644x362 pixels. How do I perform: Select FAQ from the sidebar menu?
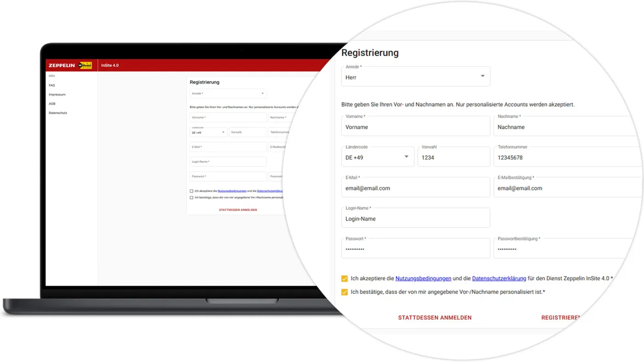52,85
